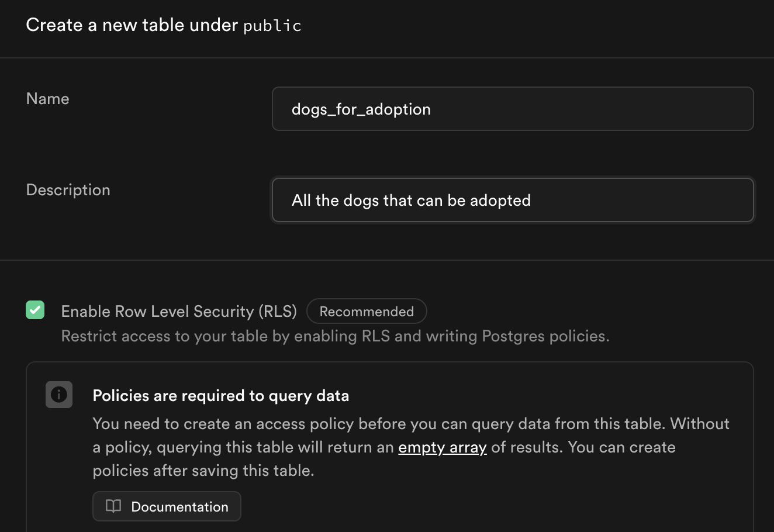Click the Recommended badge
774x532 pixels.
(367, 311)
